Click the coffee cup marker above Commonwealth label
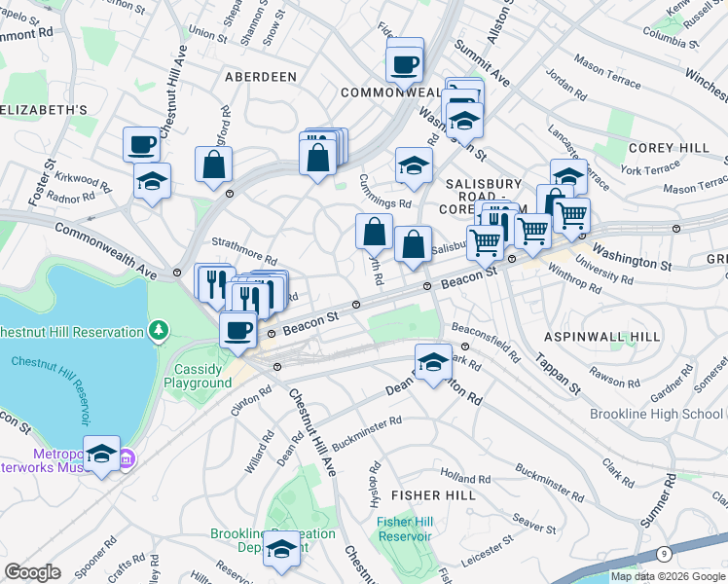Viewport: 728px width, 584px height. pyautogui.click(x=405, y=65)
